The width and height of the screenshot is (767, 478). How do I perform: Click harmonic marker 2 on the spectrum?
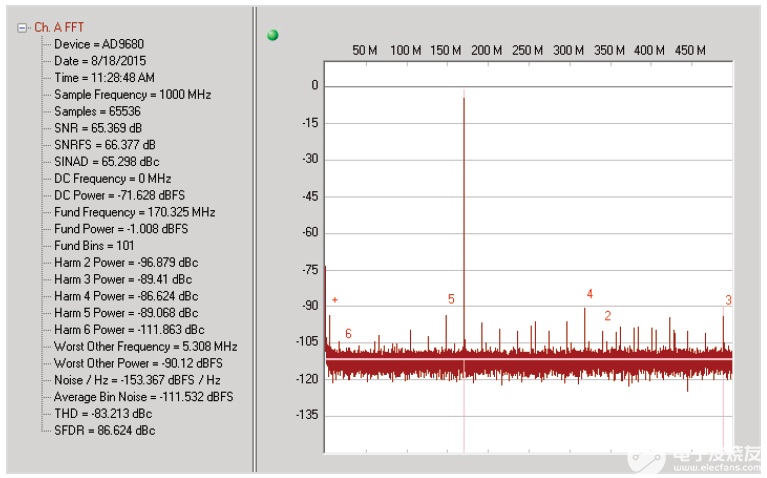coord(607,316)
